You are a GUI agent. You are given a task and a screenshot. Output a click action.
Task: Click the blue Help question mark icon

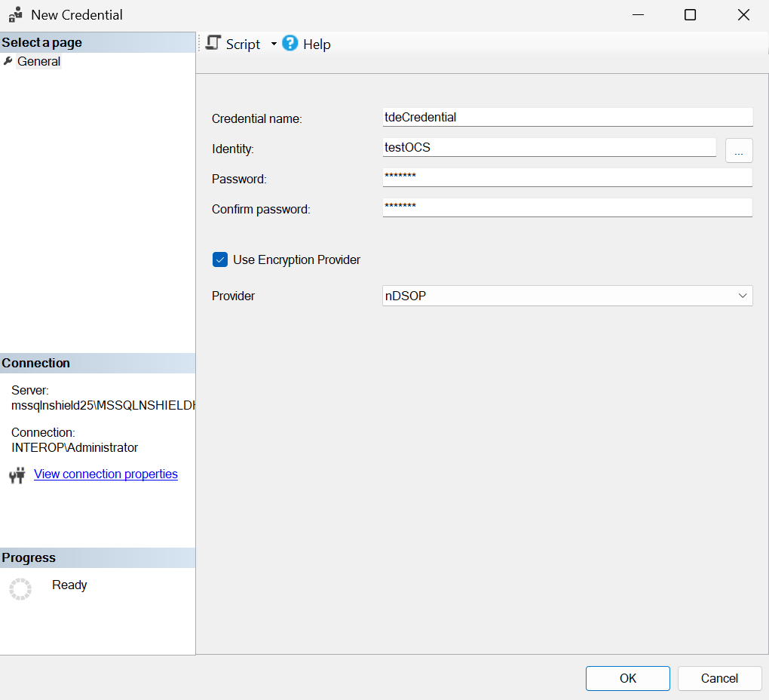[290, 43]
